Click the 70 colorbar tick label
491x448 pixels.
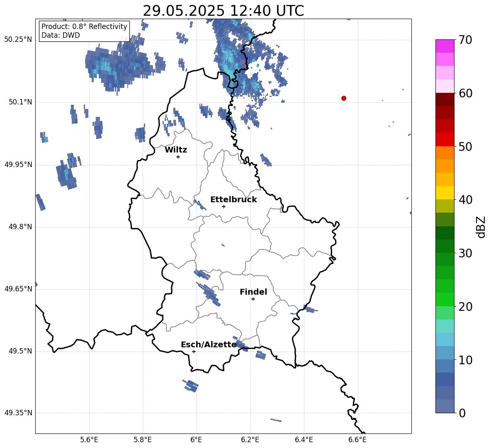465,40
